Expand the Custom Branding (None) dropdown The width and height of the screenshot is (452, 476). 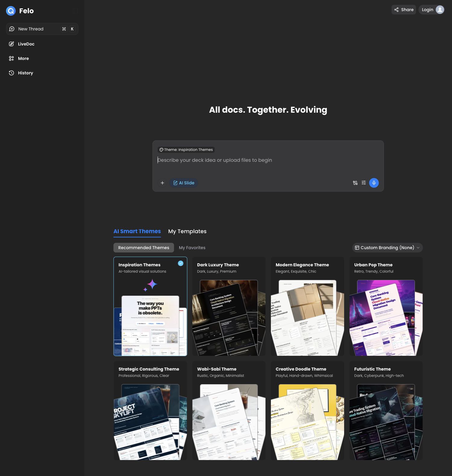pos(388,248)
